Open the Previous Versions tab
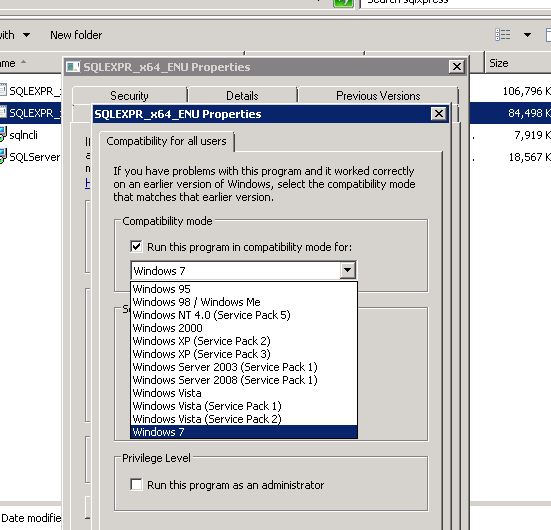This screenshot has height=530, width=551. (378, 96)
